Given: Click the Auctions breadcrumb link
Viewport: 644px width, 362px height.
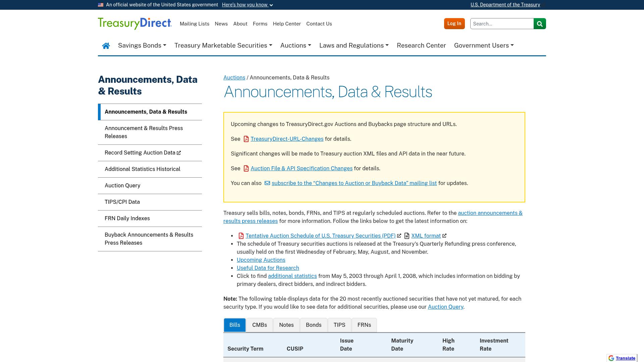Looking at the screenshot, I should click(x=234, y=78).
